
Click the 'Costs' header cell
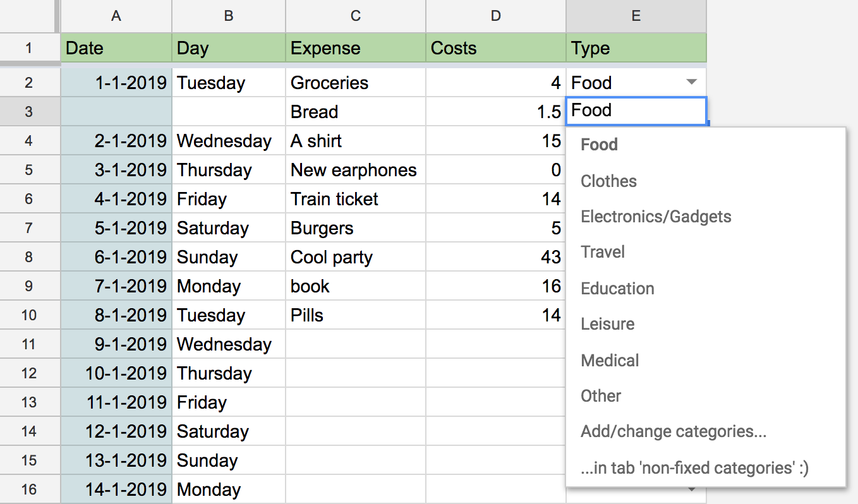point(496,48)
